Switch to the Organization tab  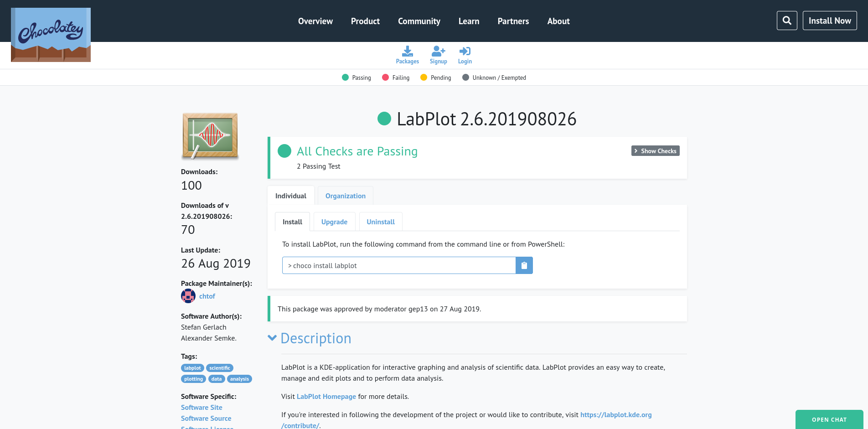(x=345, y=196)
